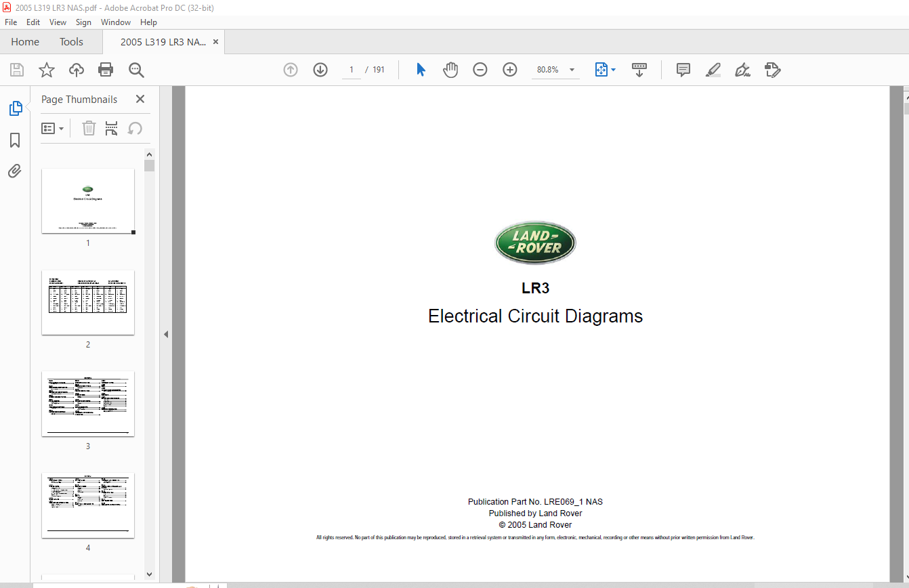Open the Find text magnifier tool
This screenshot has width=909, height=588.
point(136,70)
